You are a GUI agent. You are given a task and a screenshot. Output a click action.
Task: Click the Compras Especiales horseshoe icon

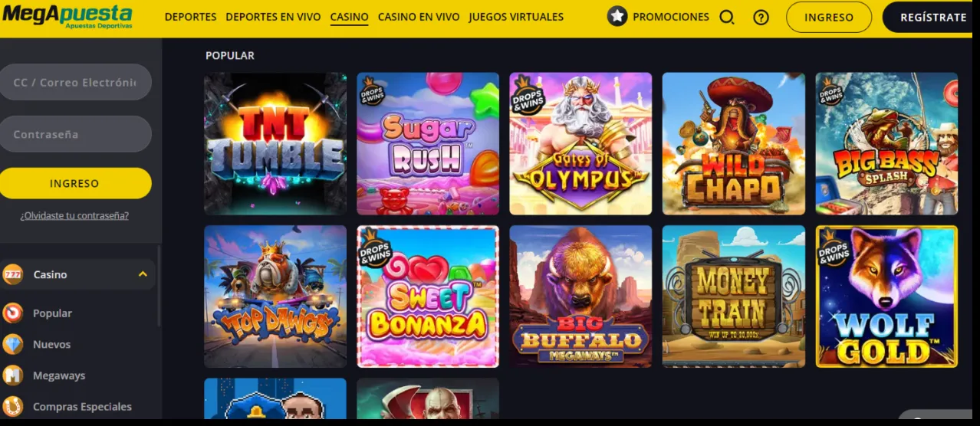point(13,406)
